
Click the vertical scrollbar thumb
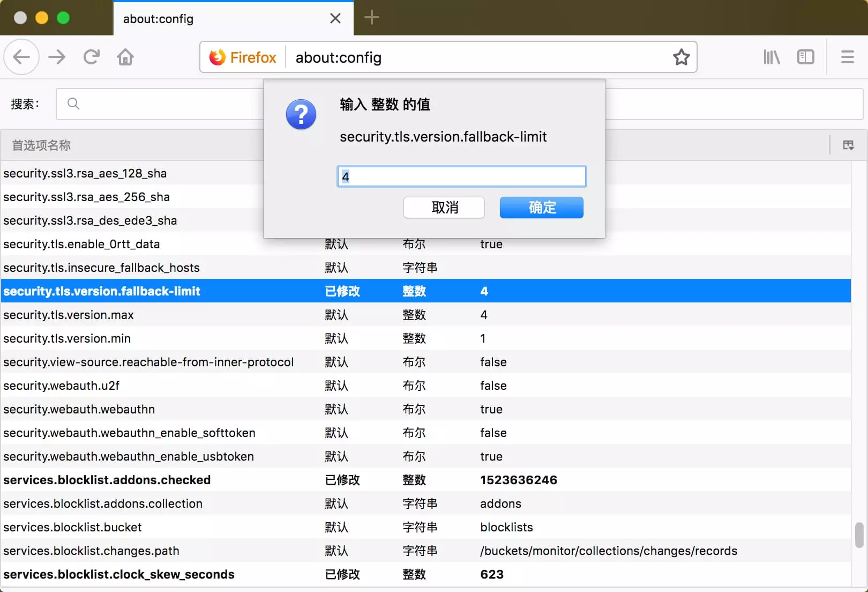[859, 535]
